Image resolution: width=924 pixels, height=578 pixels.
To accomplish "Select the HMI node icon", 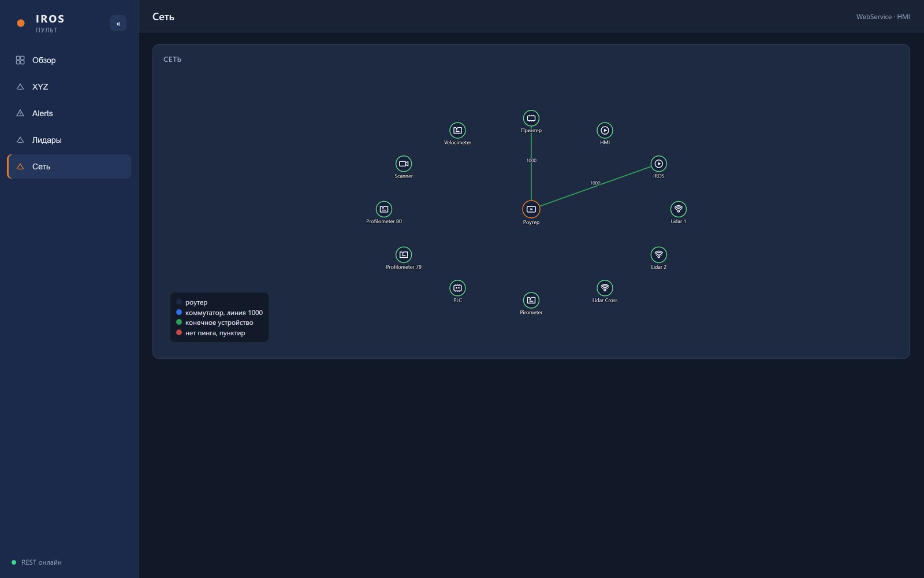I will click(605, 130).
